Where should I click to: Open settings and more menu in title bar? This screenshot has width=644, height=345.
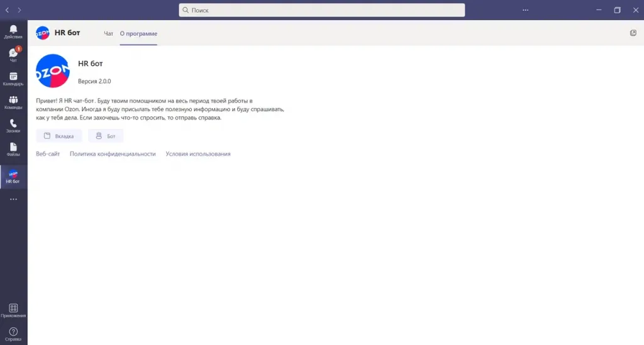coord(526,10)
